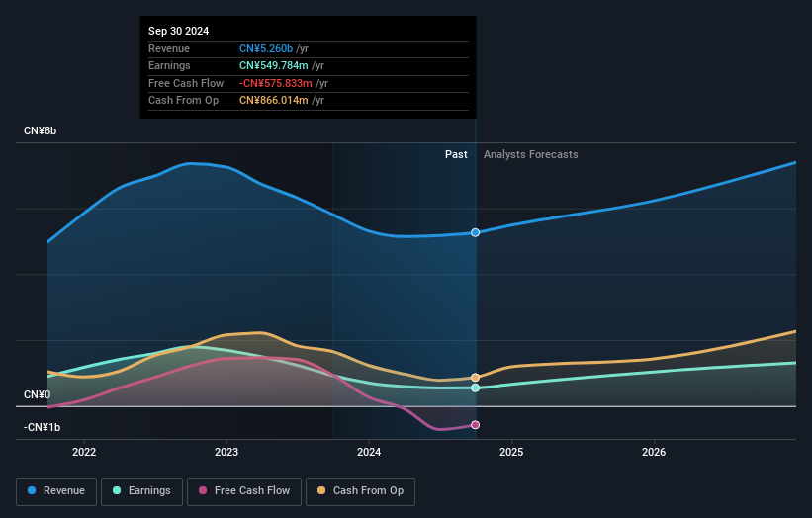The image size is (812, 518).
Task: Click the Earnings teal data point
Action: (475, 388)
